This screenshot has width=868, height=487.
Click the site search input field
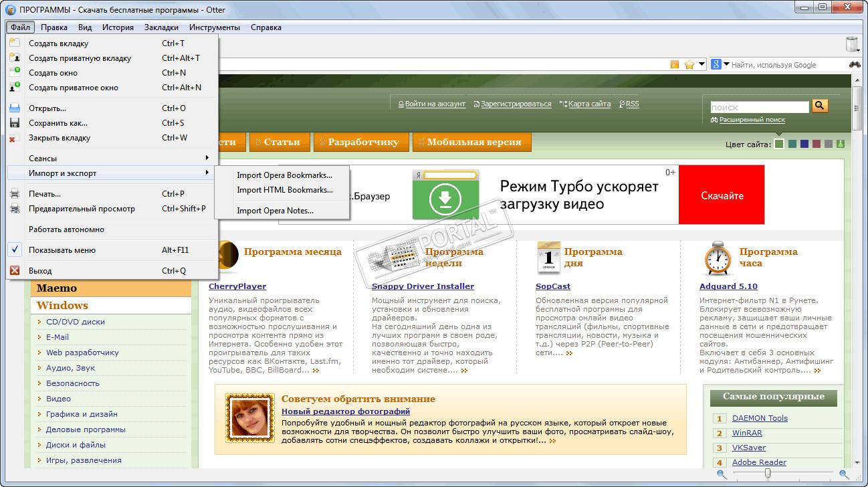pos(759,107)
